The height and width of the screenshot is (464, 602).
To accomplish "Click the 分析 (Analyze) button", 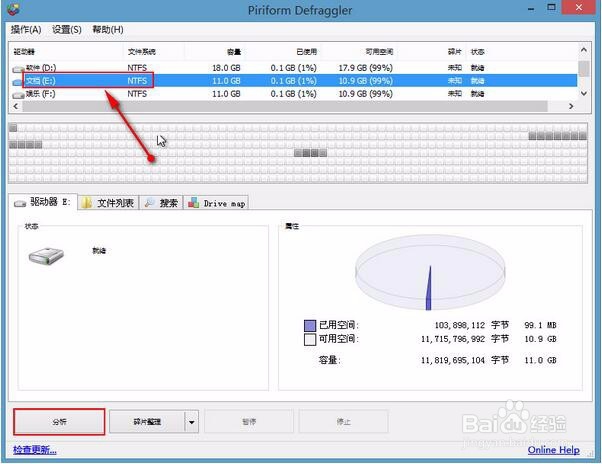I will (x=59, y=421).
